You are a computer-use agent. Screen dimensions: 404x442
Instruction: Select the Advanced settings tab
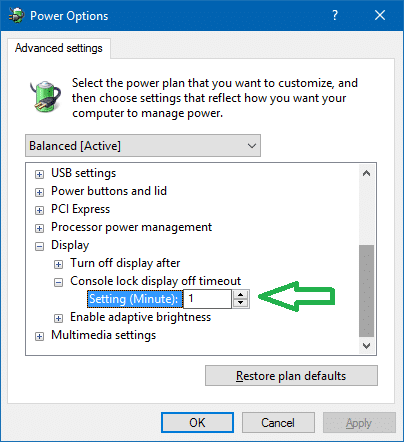[x=59, y=48]
